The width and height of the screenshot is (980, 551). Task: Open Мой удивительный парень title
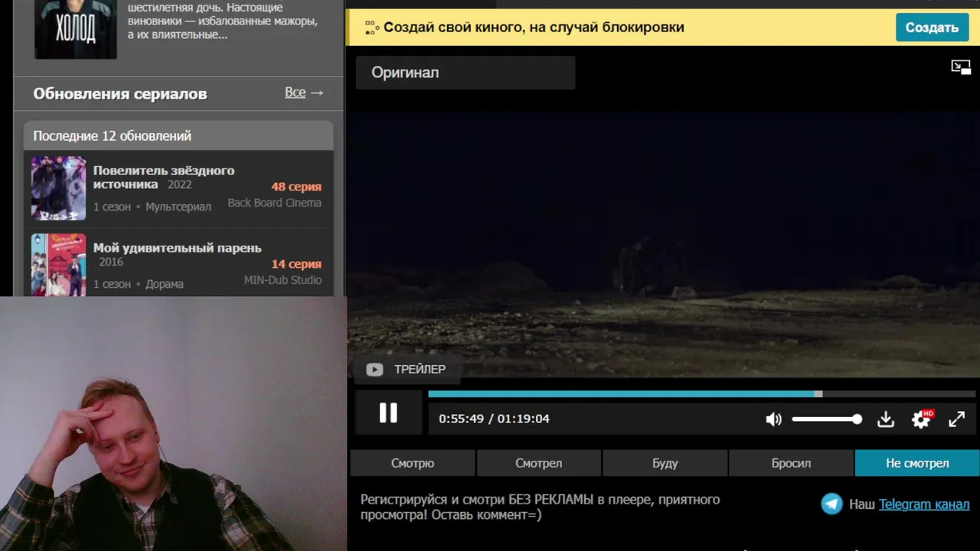[x=178, y=248]
